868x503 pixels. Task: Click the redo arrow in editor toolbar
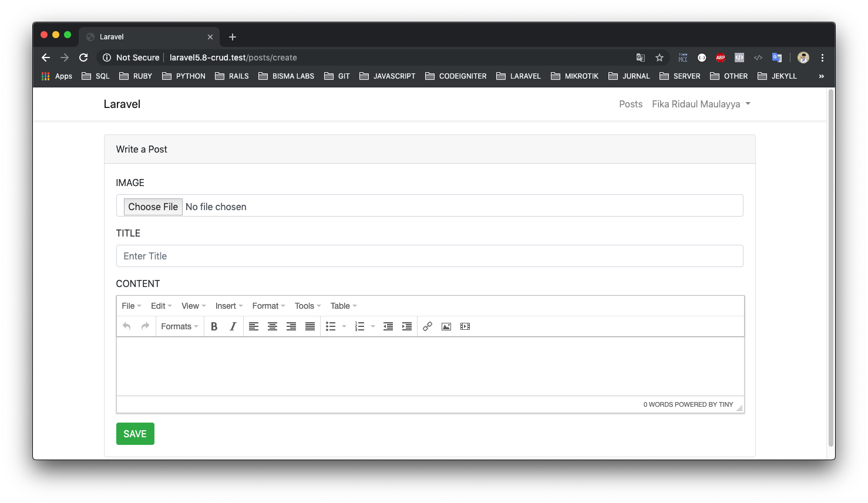pos(145,326)
